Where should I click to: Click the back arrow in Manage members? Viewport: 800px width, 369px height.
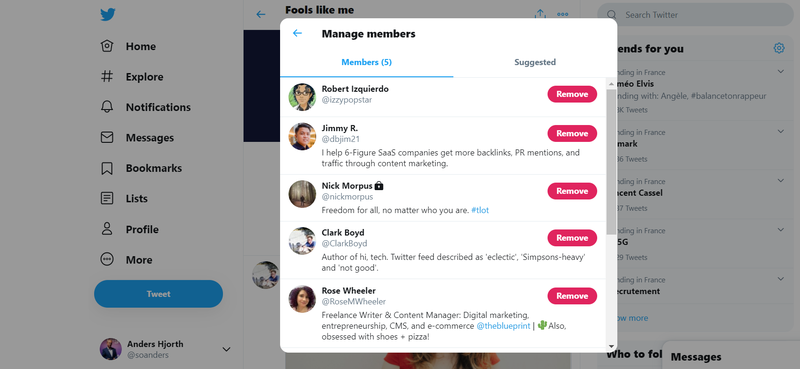point(297,33)
